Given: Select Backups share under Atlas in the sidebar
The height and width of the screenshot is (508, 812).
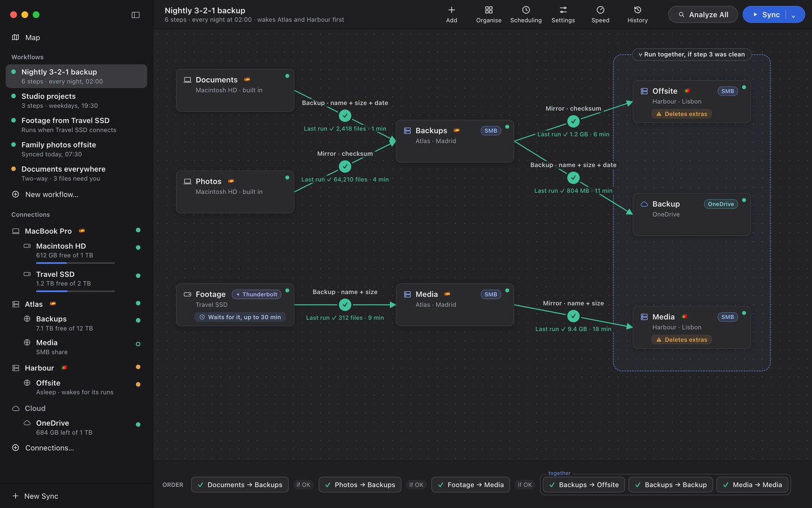Looking at the screenshot, I should tap(76, 323).
